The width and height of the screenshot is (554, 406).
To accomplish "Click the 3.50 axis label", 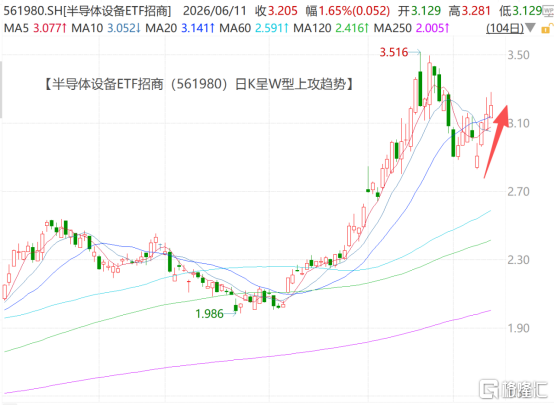I will [518, 55].
